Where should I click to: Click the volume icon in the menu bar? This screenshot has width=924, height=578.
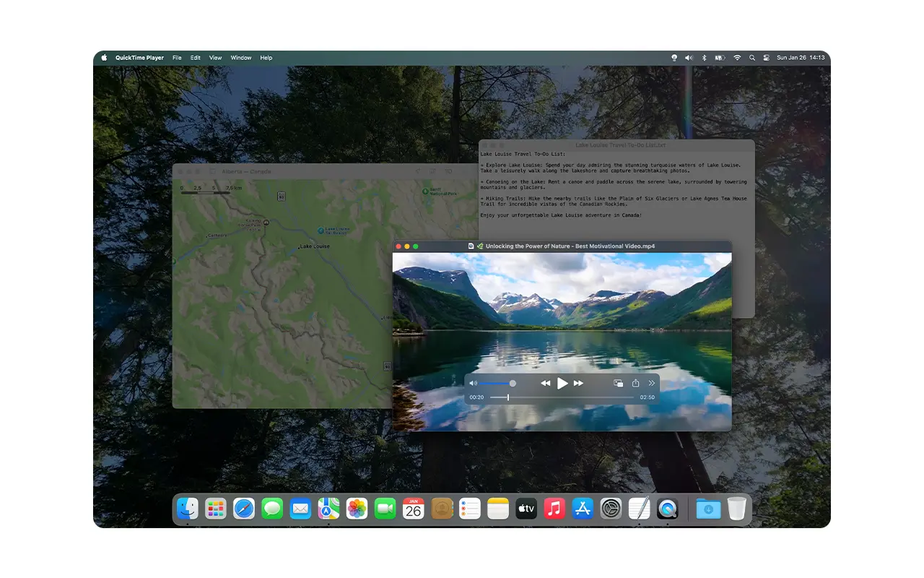pyautogui.click(x=689, y=58)
